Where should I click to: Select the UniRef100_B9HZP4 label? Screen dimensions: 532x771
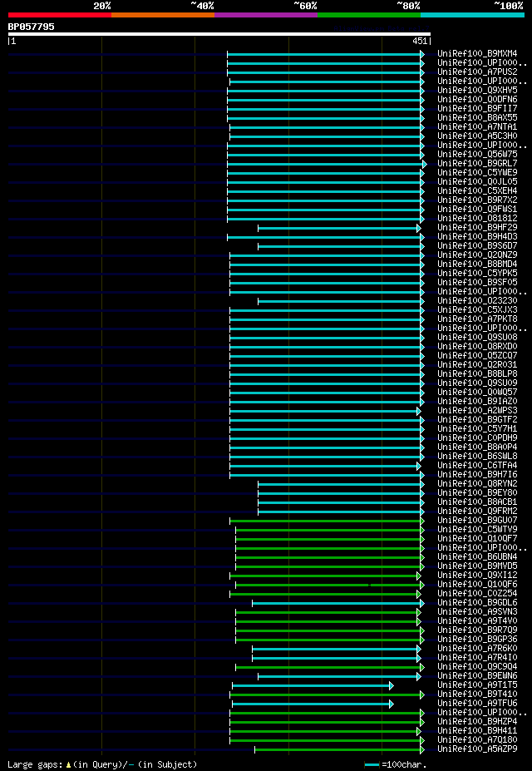(477, 723)
